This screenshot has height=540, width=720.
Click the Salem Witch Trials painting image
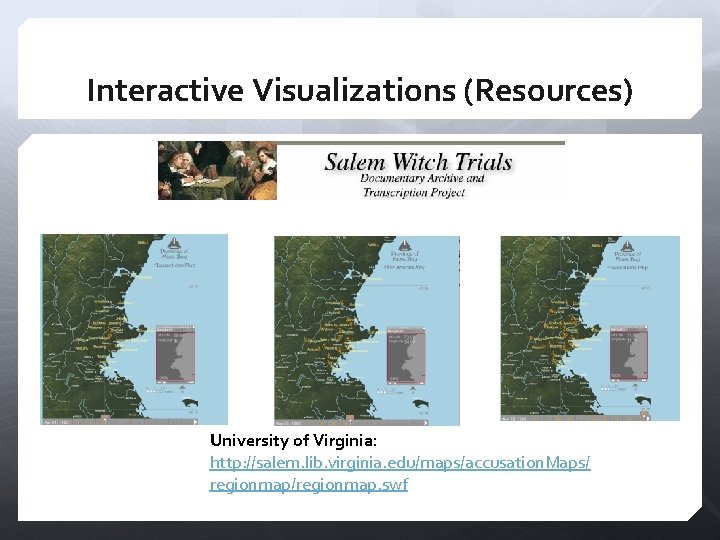[x=217, y=170]
